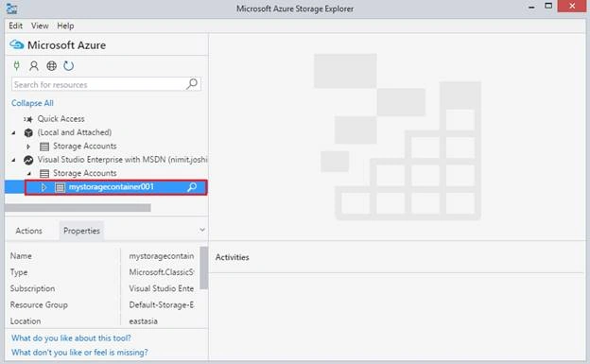Click the Properties panel vertical scrollbar

click(x=203, y=268)
